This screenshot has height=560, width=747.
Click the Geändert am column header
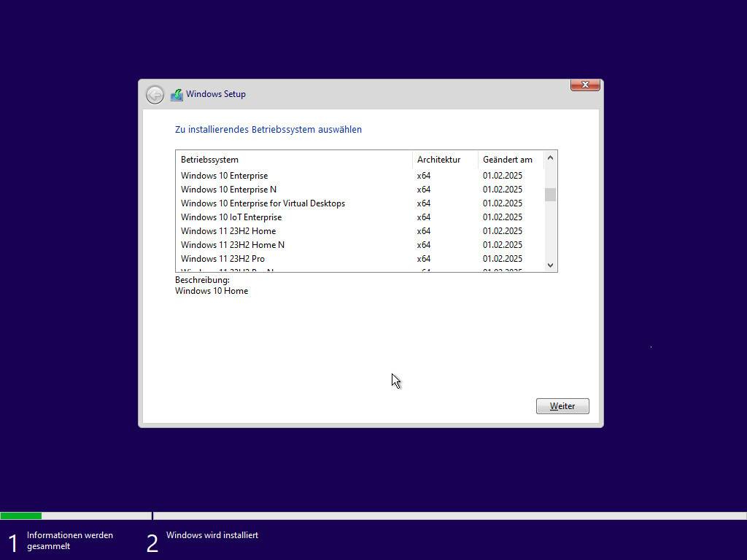[509, 160]
